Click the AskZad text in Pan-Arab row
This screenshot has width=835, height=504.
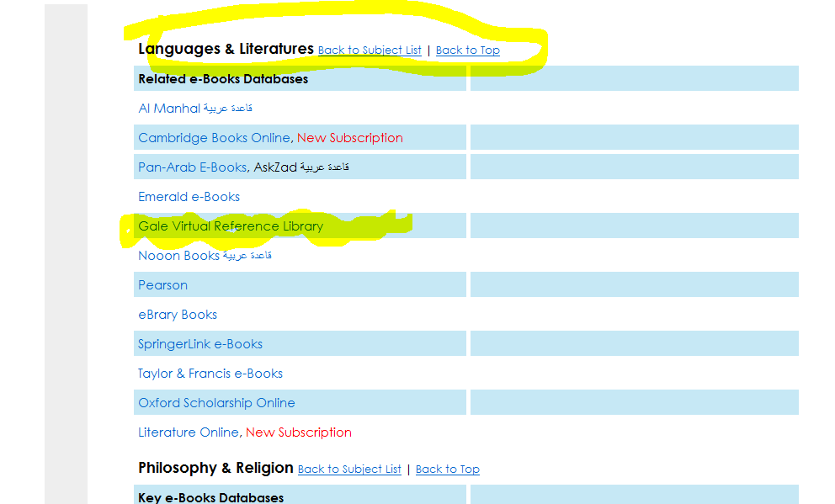click(x=275, y=167)
